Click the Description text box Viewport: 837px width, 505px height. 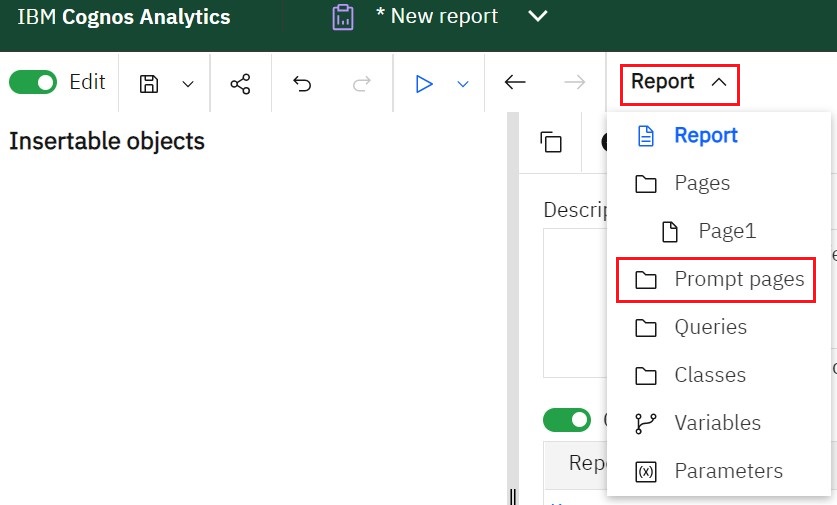tap(575, 303)
